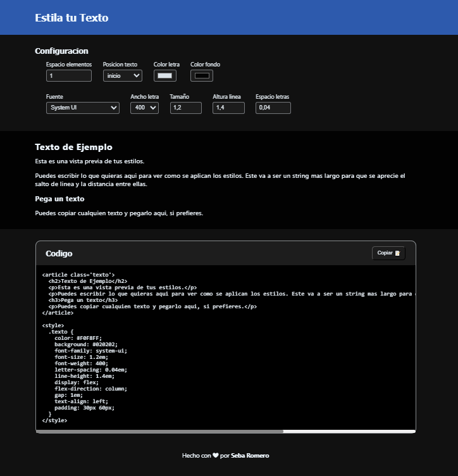Open the Color letra color picker
This screenshot has width=458, height=476.
coord(164,76)
